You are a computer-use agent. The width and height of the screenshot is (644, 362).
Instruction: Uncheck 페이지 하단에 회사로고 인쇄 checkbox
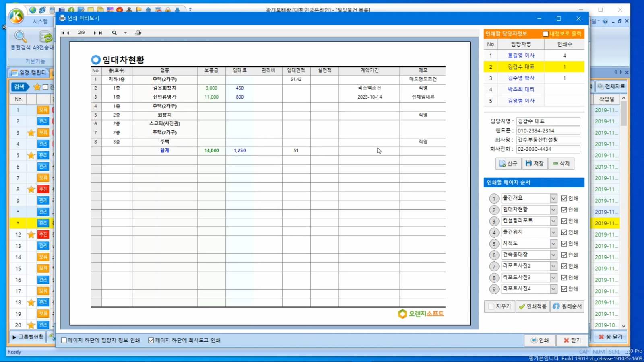(x=151, y=340)
